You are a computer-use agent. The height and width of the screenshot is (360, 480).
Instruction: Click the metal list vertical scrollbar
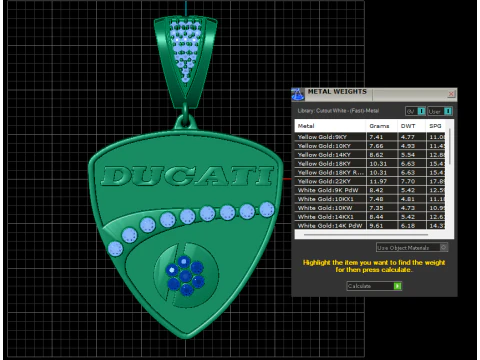point(450,147)
